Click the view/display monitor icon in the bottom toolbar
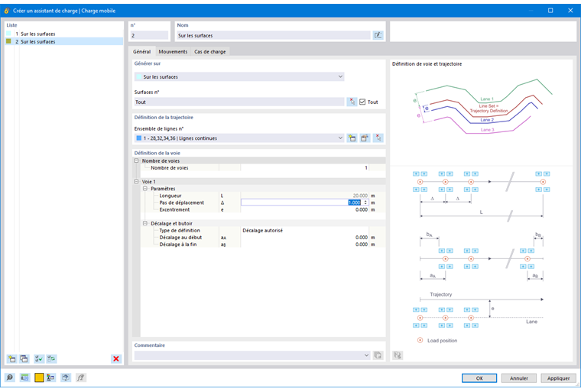 (66, 377)
